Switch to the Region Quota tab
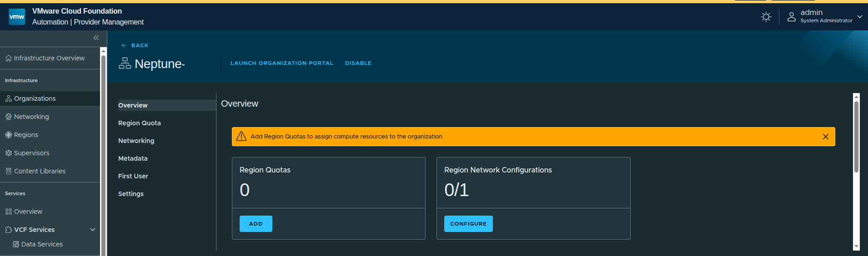The width and height of the screenshot is (868, 256). [139, 123]
